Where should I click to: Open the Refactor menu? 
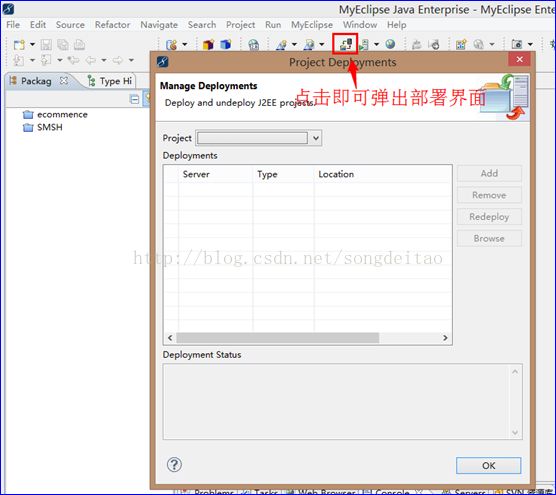click(x=112, y=25)
